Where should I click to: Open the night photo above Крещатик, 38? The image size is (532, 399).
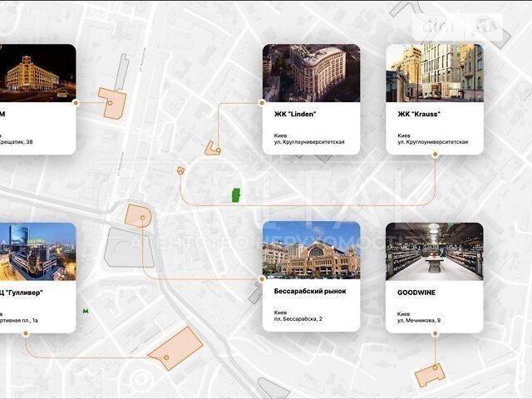coord(38,73)
